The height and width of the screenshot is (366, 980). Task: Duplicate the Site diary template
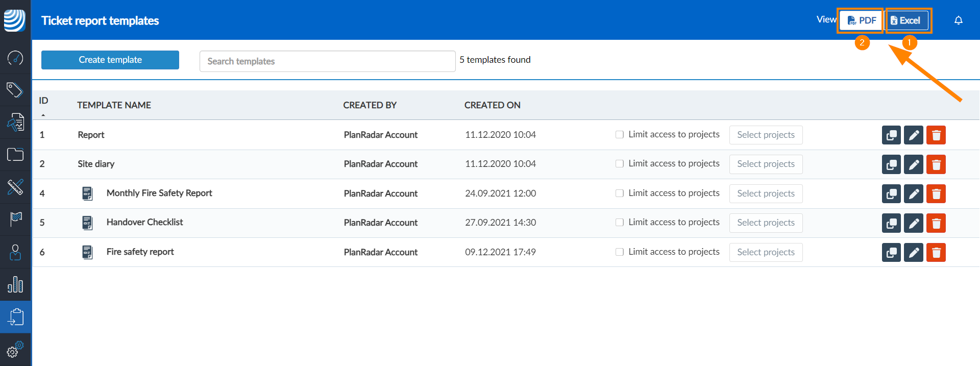pyautogui.click(x=891, y=164)
